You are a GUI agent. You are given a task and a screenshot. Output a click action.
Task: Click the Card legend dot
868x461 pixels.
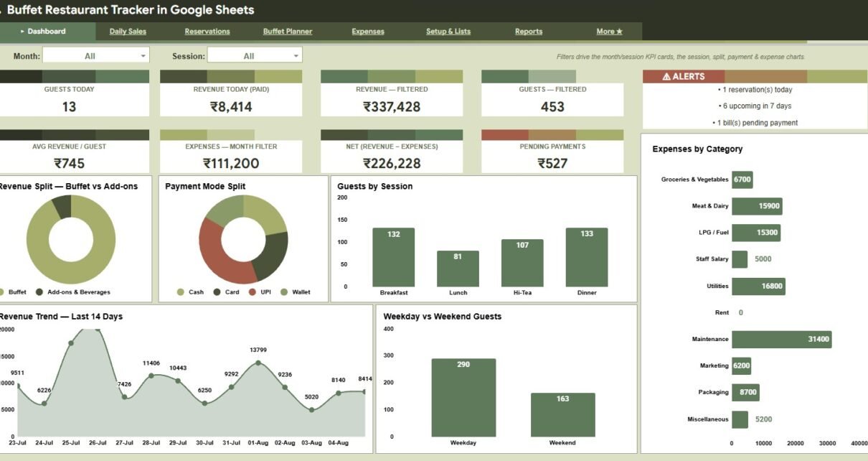(x=217, y=292)
